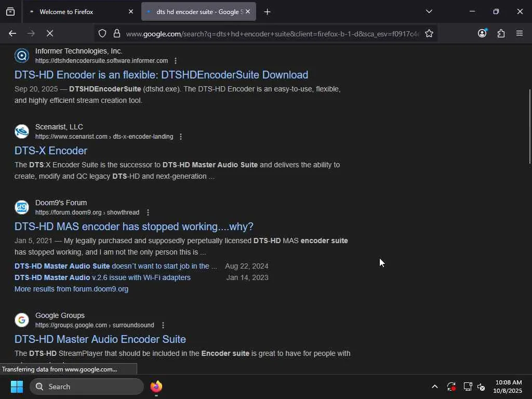Screen dimensions: 532x399
Task: Open more options for Scenarist result
Action: [x=180, y=137]
